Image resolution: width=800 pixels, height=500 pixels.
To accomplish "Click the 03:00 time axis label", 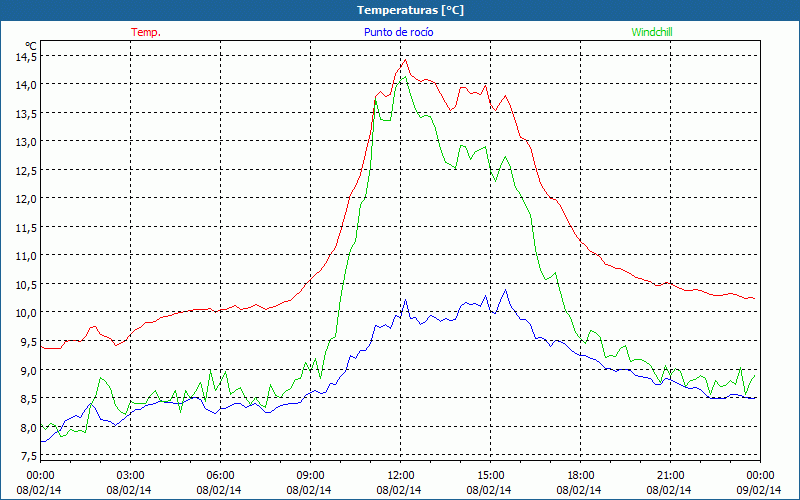I will click(x=131, y=476).
